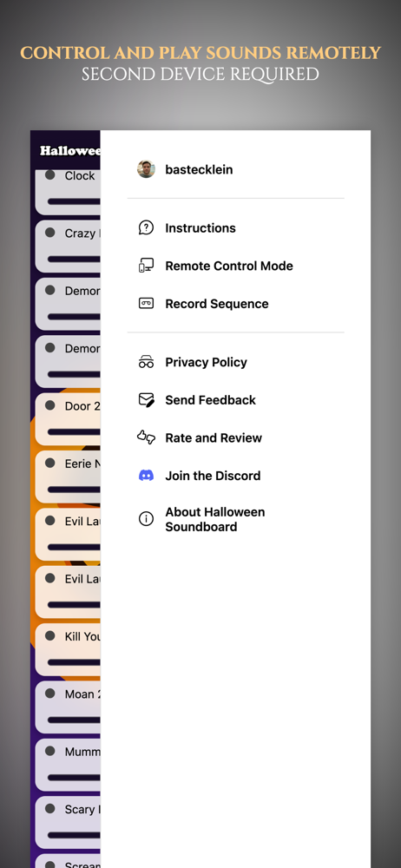Click the About info circle icon
The image size is (401, 868).
point(146,519)
